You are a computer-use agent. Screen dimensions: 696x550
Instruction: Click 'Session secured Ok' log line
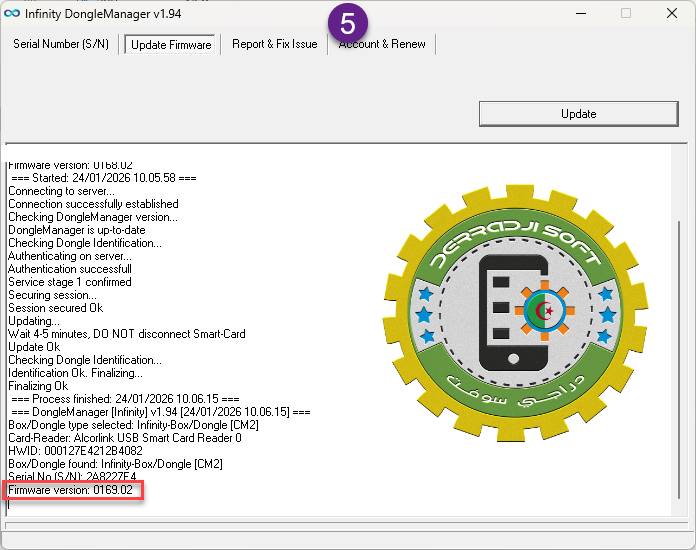[x=55, y=308]
